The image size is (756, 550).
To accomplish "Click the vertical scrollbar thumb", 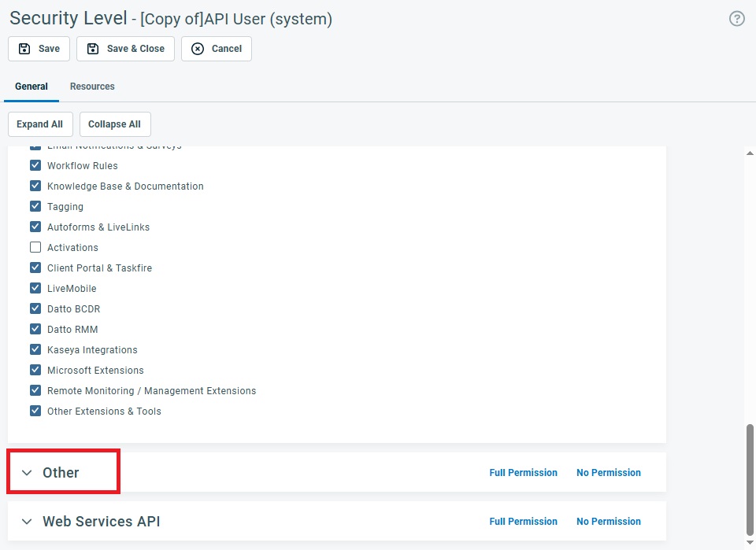I will [x=750, y=478].
